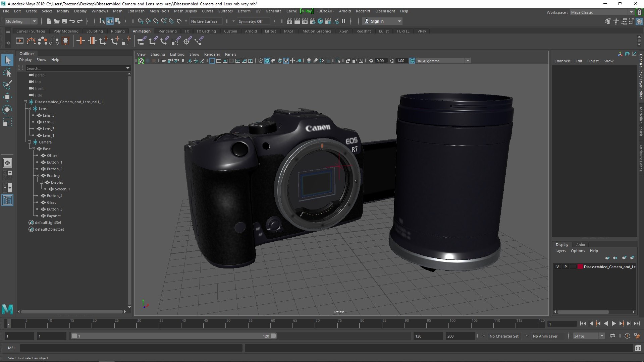Screen dimensions: 644x362
Task: Activate the Rotate tool
Action: pos(7,110)
